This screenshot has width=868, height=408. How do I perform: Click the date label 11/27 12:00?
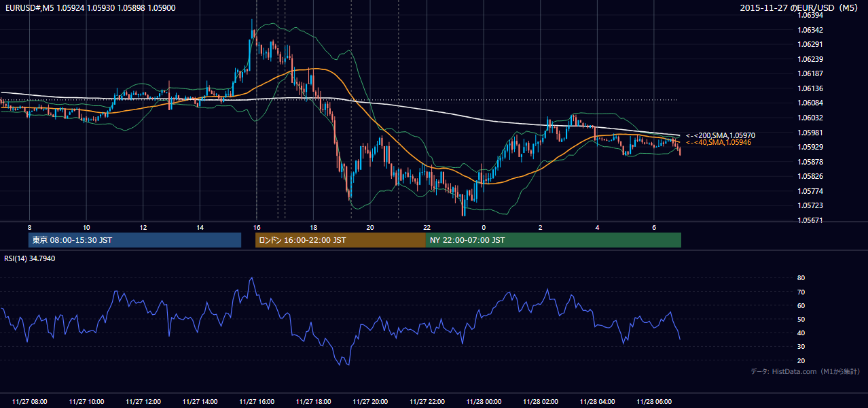(x=143, y=402)
